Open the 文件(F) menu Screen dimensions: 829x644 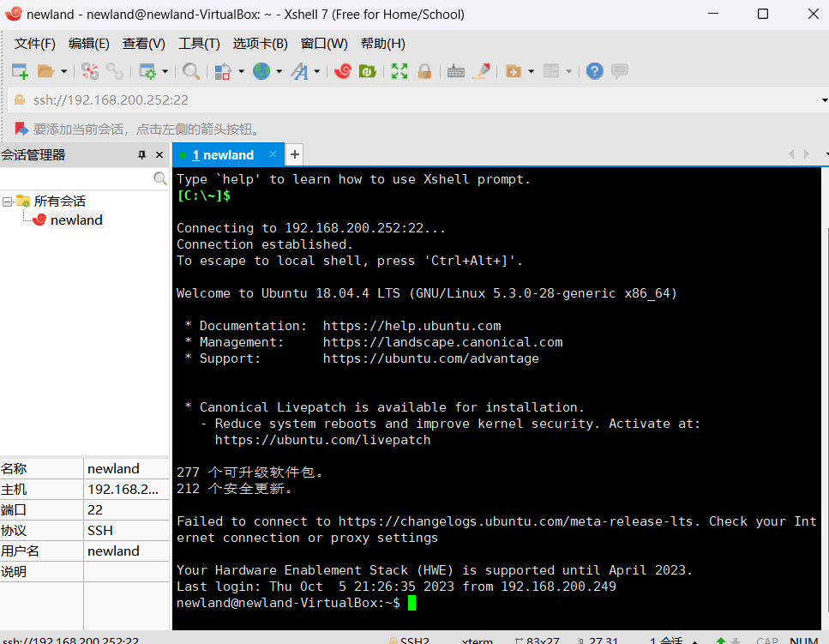pyautogui.click(x=35, y=44)
